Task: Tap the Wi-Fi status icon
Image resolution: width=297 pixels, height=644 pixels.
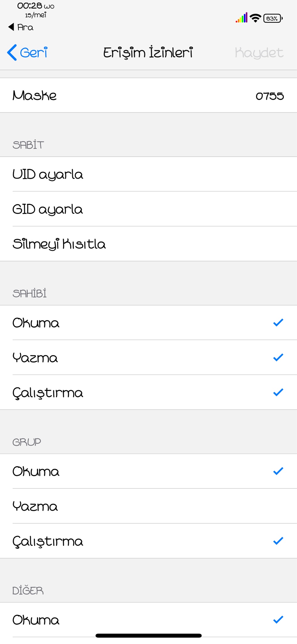Action: 256,18
